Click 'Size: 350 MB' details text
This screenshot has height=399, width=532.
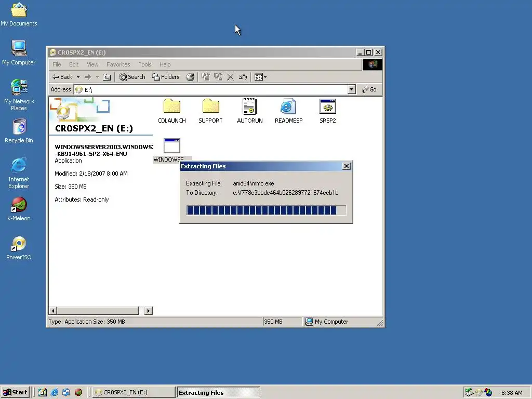71,187
